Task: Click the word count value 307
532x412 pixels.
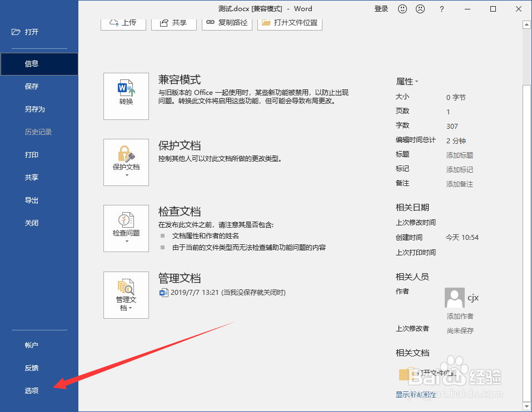Action: pyautogui.click(x=453, y=127)
